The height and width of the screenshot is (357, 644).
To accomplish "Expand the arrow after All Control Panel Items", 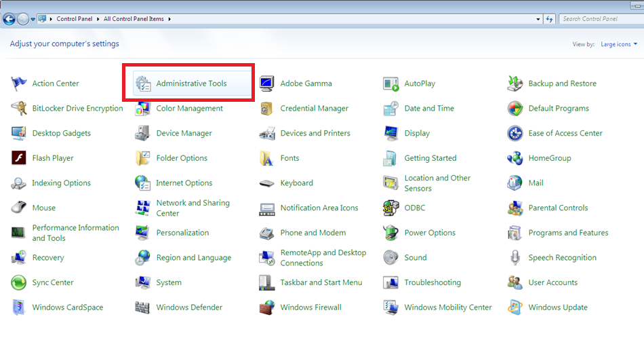I will pyautogui.click(x=169, y=19).
